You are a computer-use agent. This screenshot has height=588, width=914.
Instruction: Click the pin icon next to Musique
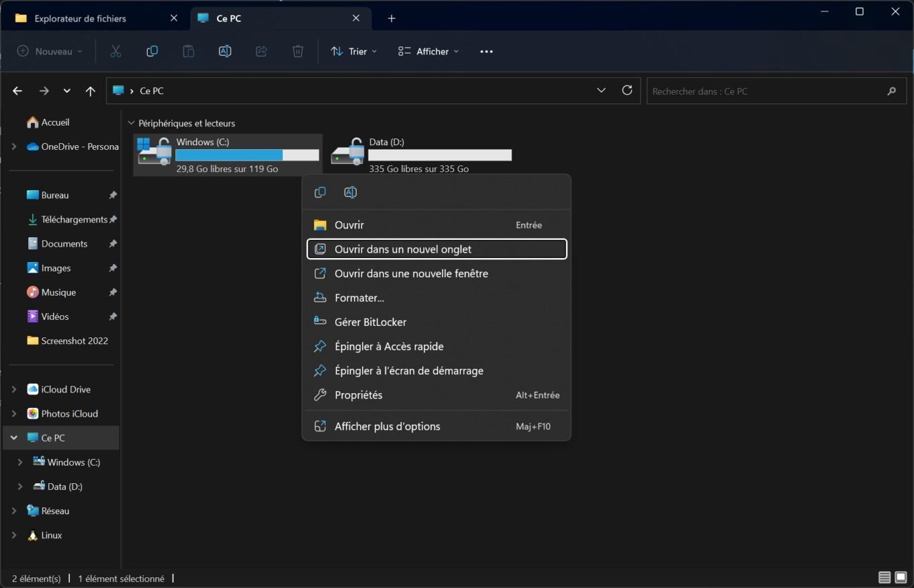(113, 292)
